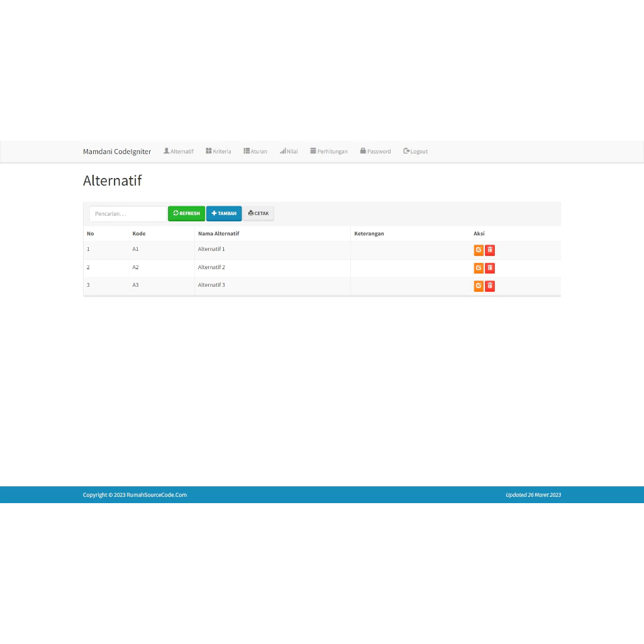Open edit icon for Alternatif 3
Screen dimensions: 644x644
479,286
